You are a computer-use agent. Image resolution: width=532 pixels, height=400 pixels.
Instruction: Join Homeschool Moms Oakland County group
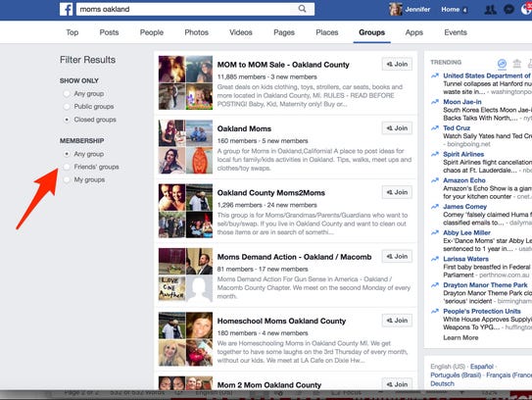[x=397, y=321]
